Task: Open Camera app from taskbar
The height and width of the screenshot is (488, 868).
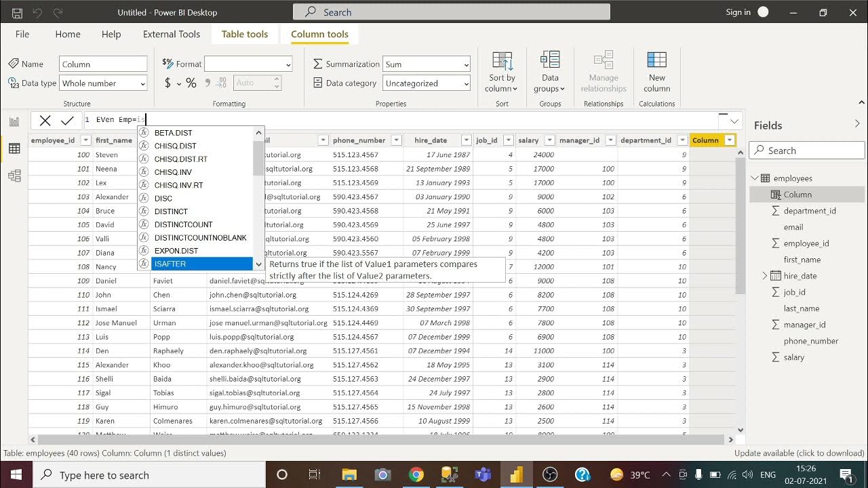Action: click(382, 474)
